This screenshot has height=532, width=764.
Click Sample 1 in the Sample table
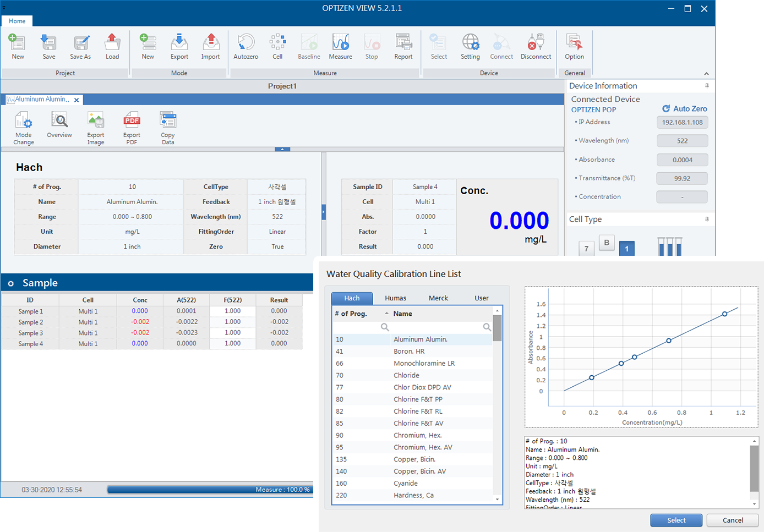(30, 311)
